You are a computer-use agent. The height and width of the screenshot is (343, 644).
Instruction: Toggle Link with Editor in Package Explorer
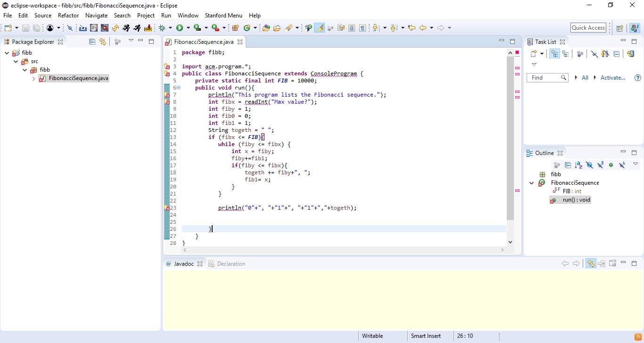click(x=103, y=41)
